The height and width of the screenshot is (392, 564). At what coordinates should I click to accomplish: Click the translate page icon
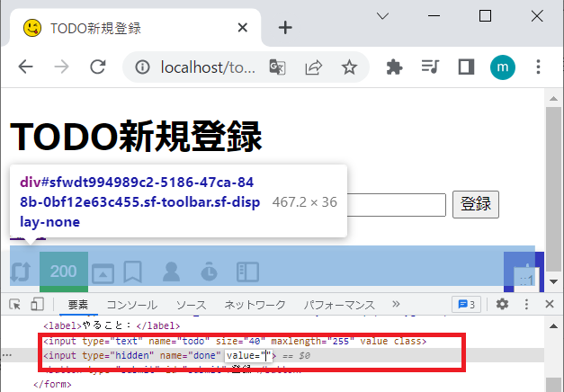coord(278,67)
